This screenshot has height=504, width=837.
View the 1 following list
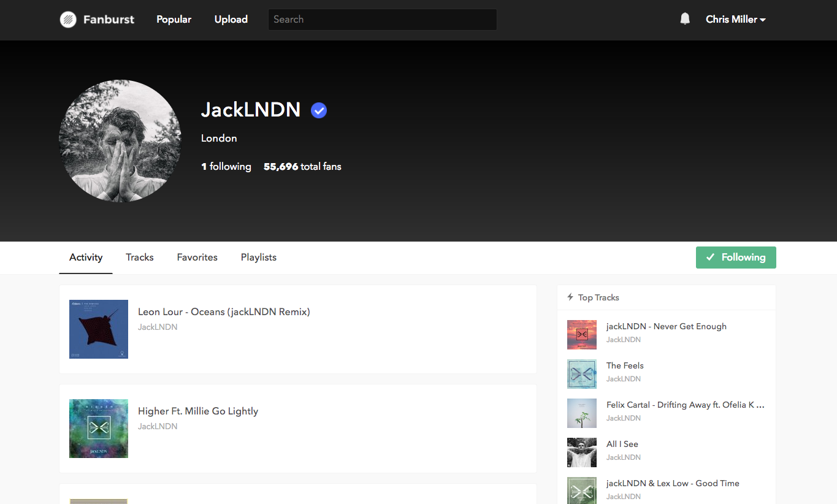coord(226,167)
